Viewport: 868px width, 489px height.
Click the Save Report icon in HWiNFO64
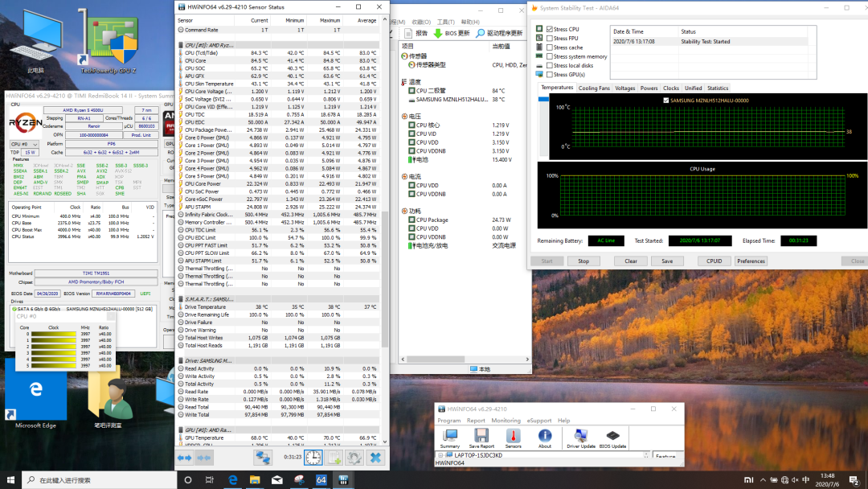(x=481, y=438)
